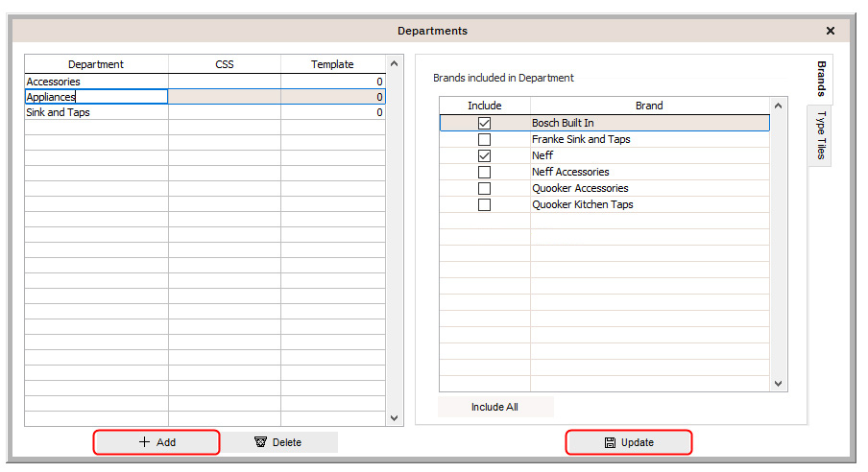The width and height of the screenshot is (868, 472).
Task: Close the Departments dialog
Action: (x=830, y=31)
